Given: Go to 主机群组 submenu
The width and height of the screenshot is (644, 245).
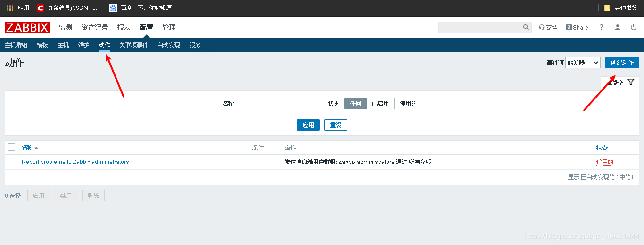Looking at the screenshot, I should click(16, 45).
